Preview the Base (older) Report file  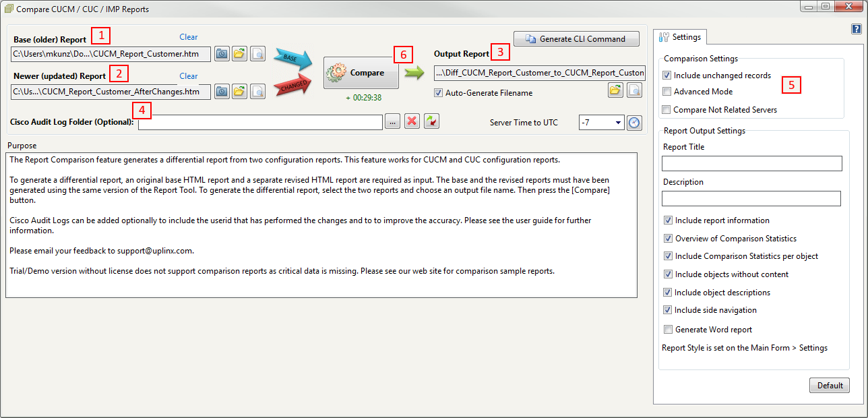tap(257, 54)
